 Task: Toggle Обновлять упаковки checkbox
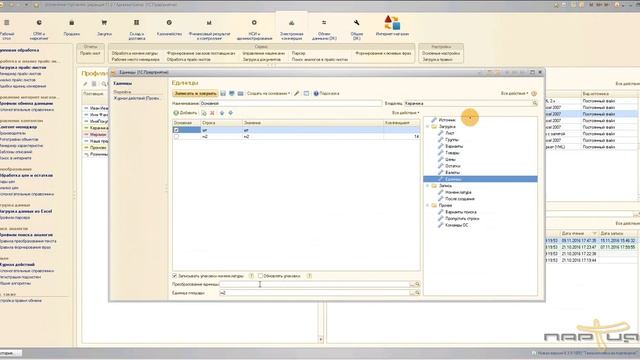(260, 276)
